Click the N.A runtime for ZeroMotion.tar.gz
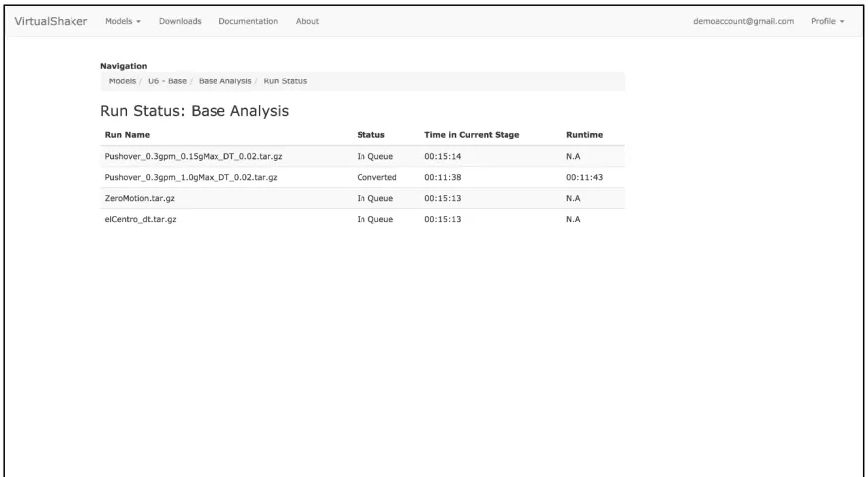Viewport: 868px width, 477px height. coord(573,198)
